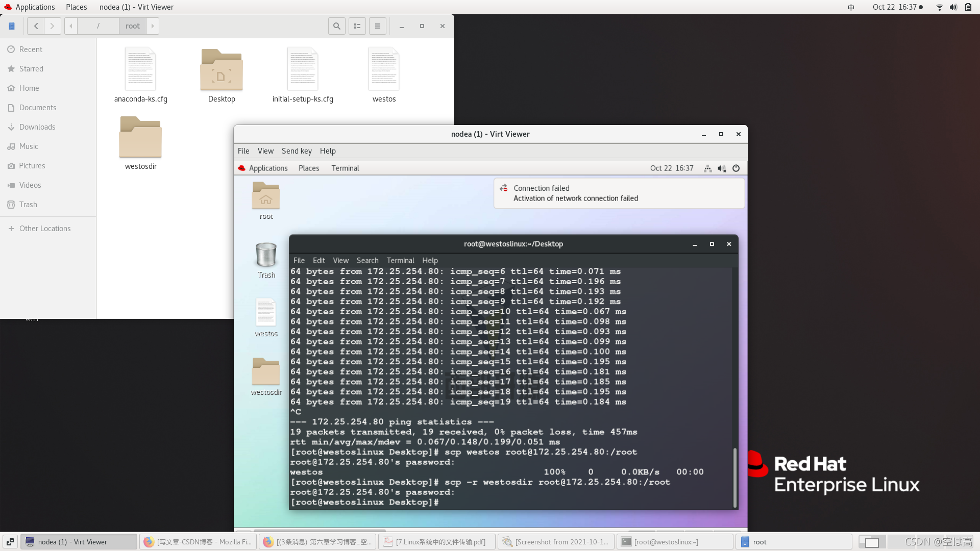Click guest volume icon in VM
This screenshot has width=980, height=551.
722,168
